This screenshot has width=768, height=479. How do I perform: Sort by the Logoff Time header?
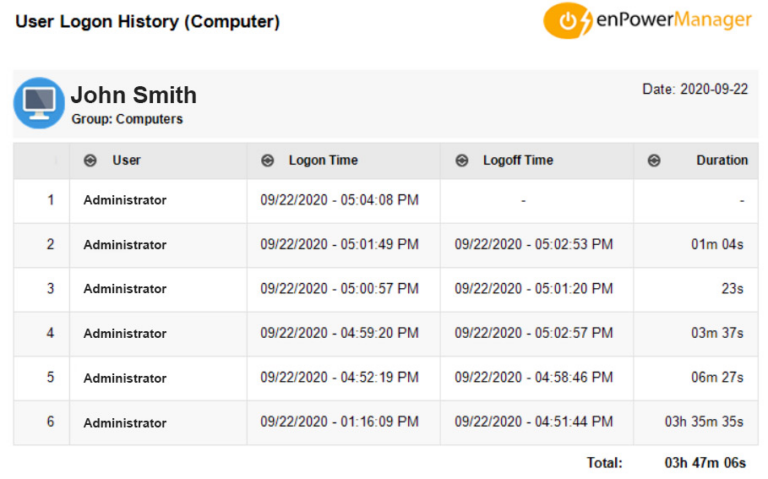pos(518,160)
